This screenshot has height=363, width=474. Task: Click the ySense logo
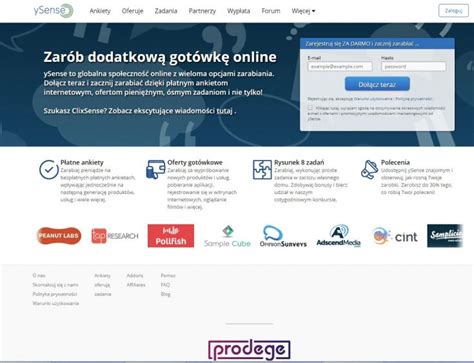pyautogui.click(x=53, y=10)
